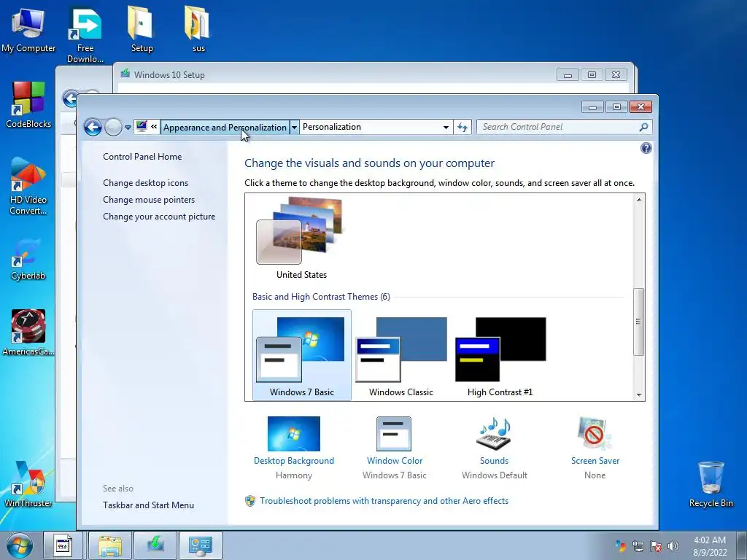Open Change mouse pointers link

coord(149,200)
